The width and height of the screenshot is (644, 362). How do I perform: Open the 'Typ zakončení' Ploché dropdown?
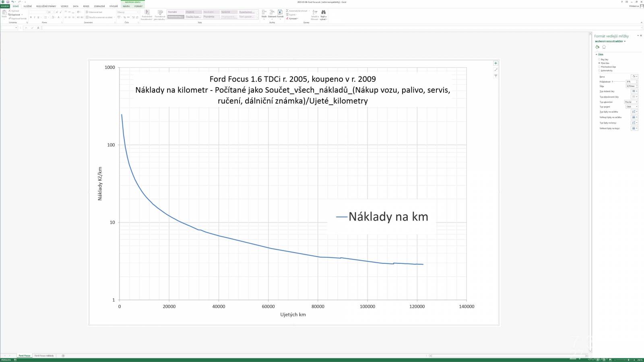631,102
